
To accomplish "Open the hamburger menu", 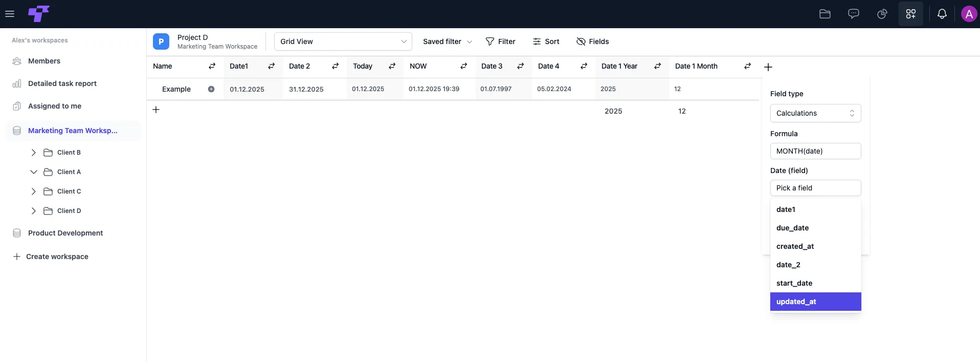I will click(10, 14).
